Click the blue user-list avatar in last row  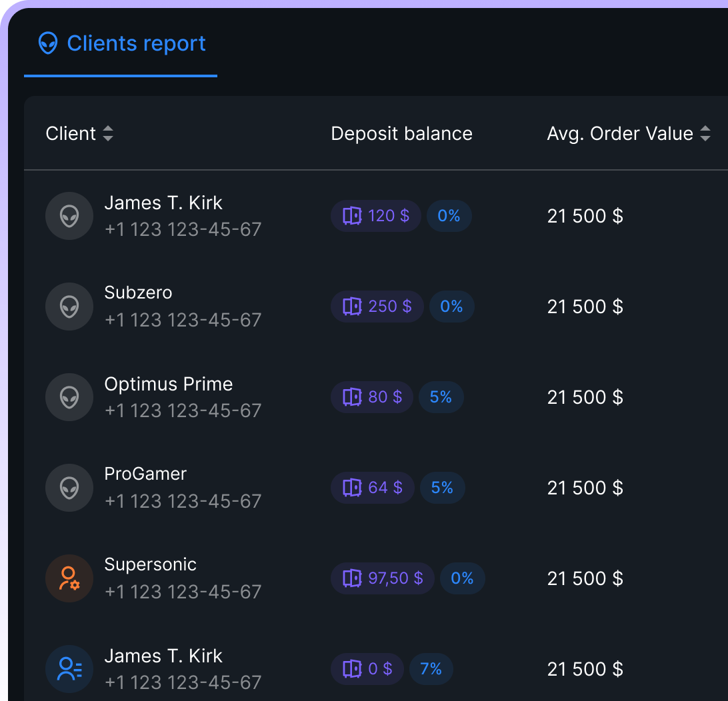(x=69, y=669)
